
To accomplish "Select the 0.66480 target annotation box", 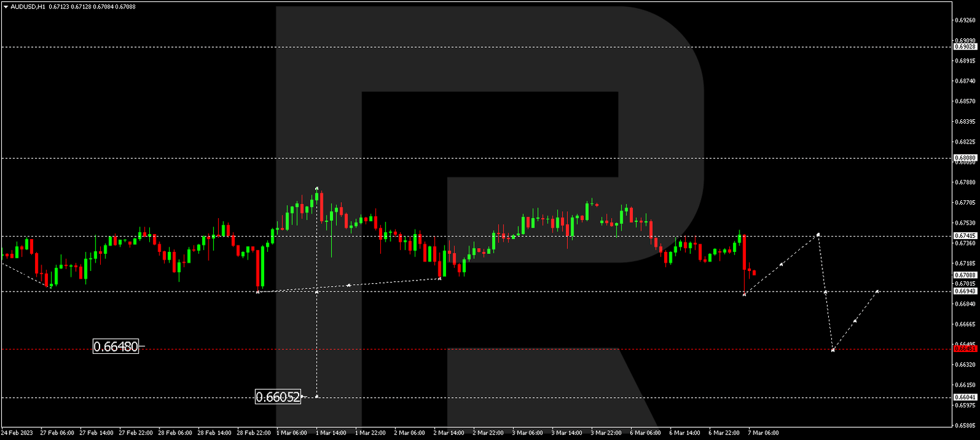I will click(117, 346).
